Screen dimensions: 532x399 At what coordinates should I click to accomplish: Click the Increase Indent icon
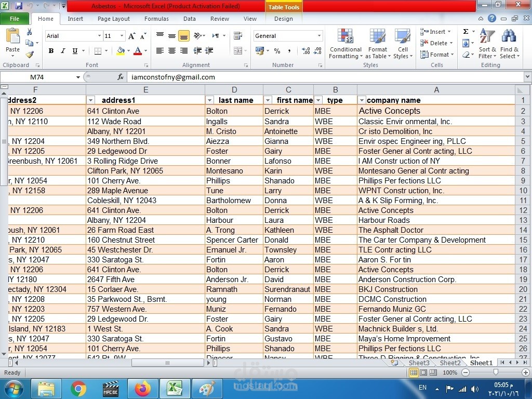click(x=209, y=51)
